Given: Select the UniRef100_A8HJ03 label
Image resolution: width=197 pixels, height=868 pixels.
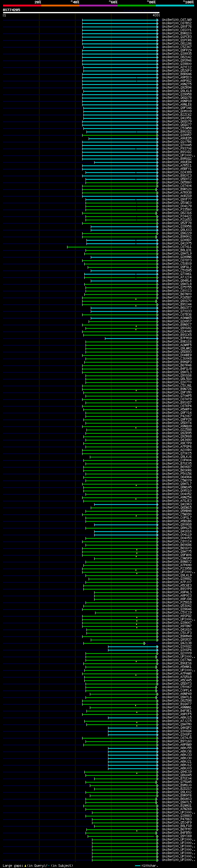Looking at the screenshot, I should coord(177,768).
